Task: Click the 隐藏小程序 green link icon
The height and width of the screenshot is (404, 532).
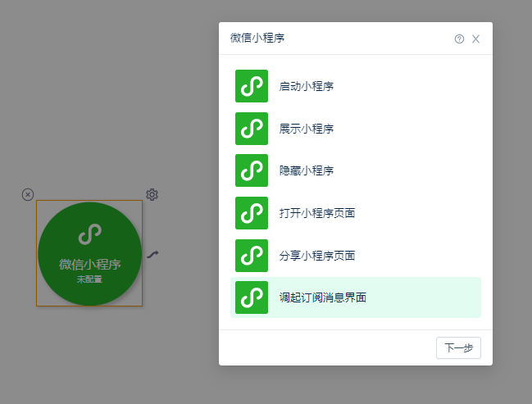Action: click(x=252, y=170)
